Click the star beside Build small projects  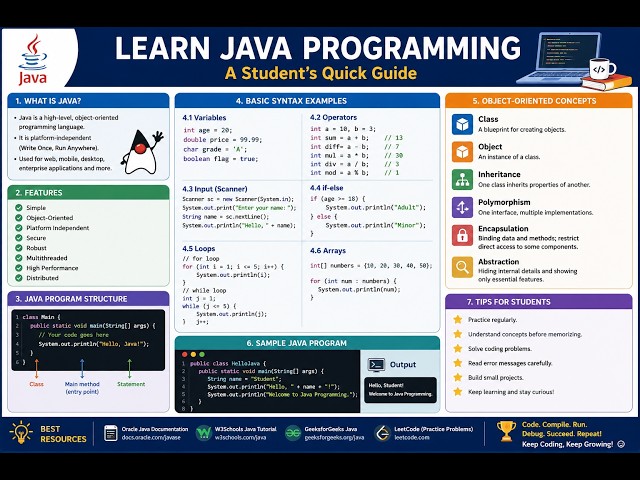click(x=458, y=377)
